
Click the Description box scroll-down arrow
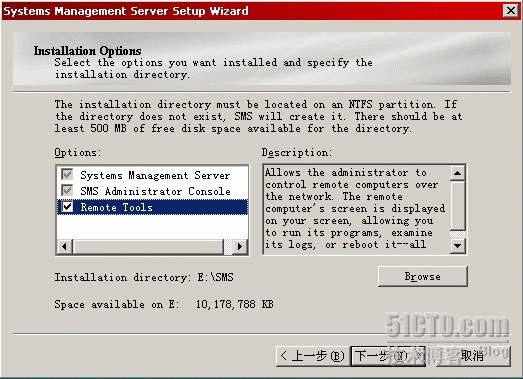coord(458,246)
